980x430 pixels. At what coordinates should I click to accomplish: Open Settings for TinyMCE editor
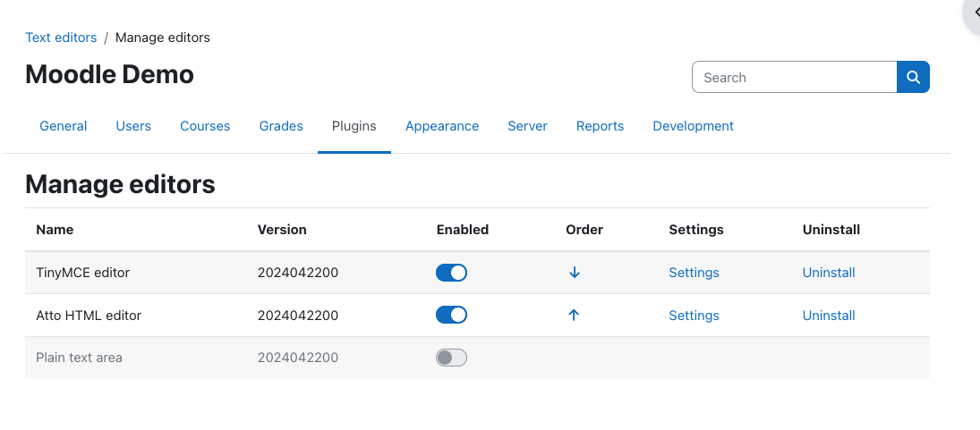(x=694, y=273)
